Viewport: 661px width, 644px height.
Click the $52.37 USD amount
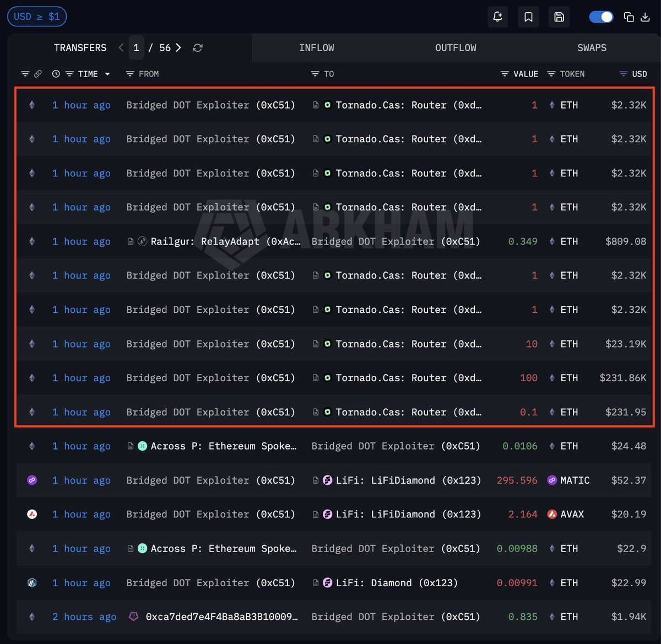click(x=629, y=480)
